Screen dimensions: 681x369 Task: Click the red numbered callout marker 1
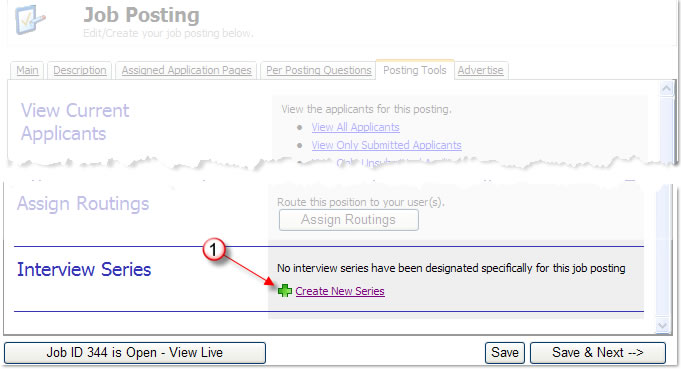[x=213, y=250]
